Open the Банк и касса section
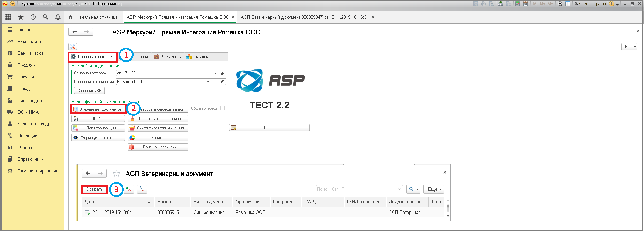 [31, 53]
